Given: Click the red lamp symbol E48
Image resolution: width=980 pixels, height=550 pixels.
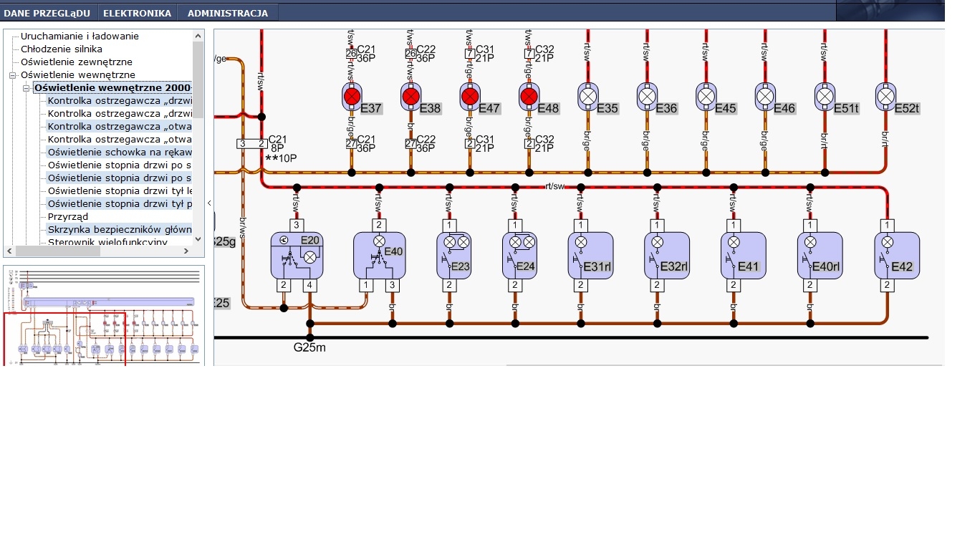Looking at the screenshot, I should click(x=529, y=96).
